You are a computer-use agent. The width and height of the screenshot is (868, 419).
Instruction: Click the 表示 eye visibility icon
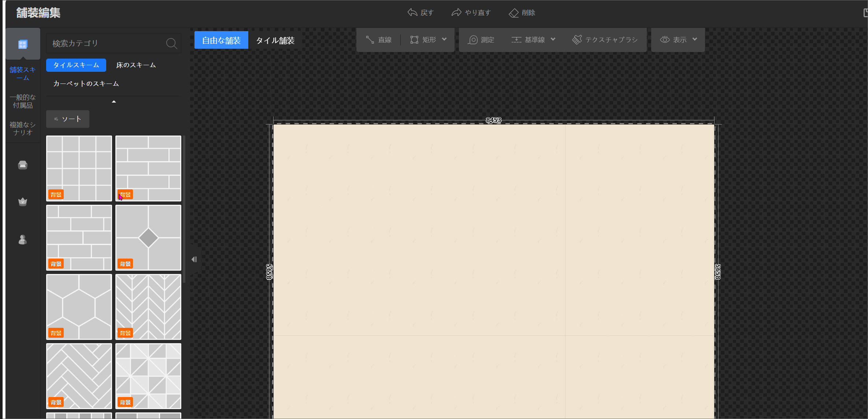coord(665,40)
